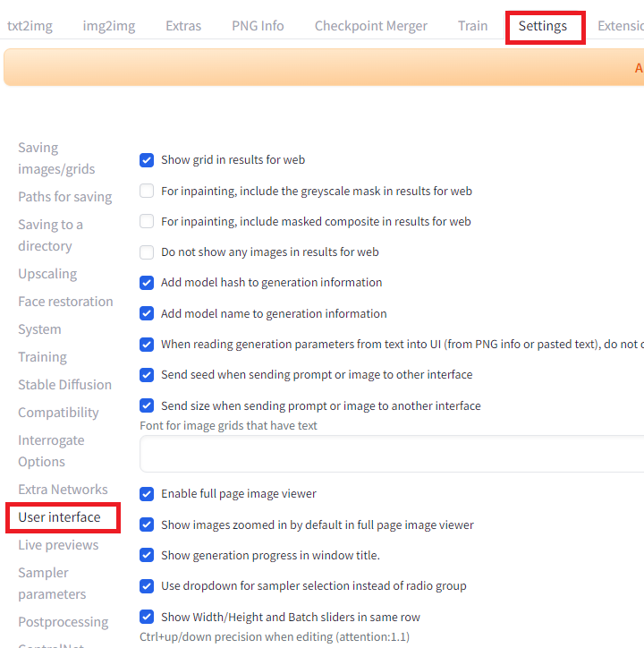Image resolution: width=644 pixels, height=648 pixels.
Task: Switch to the img2img tab
Action: point(109,26)
